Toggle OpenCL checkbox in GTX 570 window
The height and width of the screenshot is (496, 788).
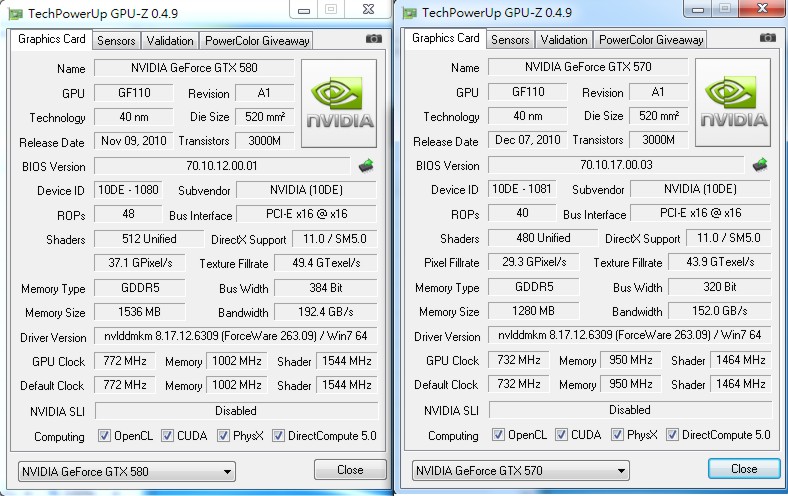click(498, 435)
